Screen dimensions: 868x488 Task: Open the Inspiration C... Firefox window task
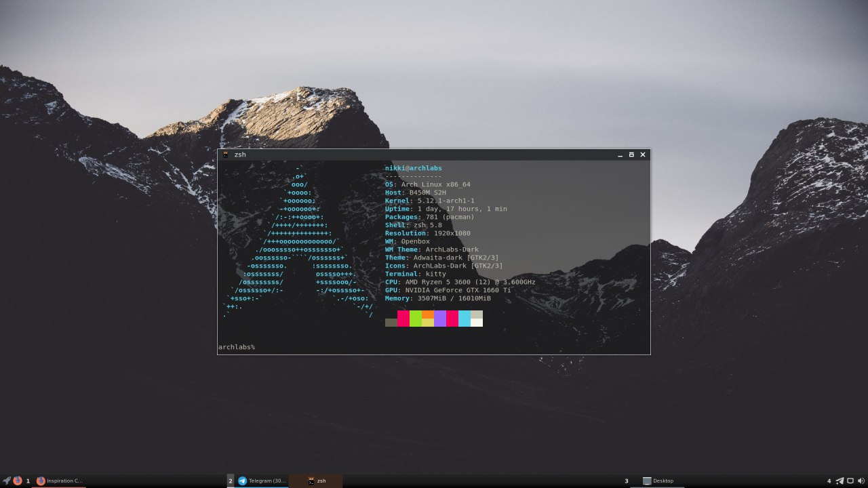point(60,481)
